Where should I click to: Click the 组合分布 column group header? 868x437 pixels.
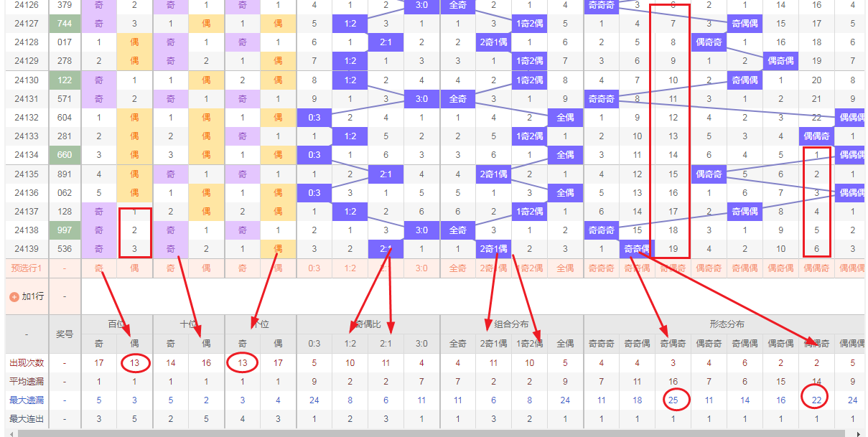[x=511, y=324]
